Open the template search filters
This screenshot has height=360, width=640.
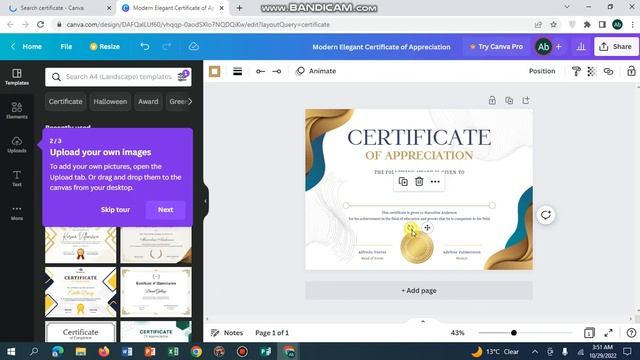pyautogui.click(x=182, y=77)
